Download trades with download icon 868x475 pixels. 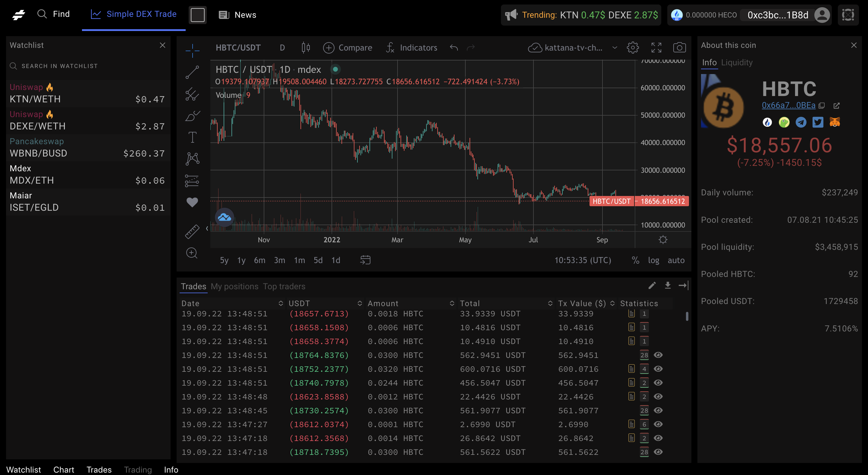coord(668,285)
